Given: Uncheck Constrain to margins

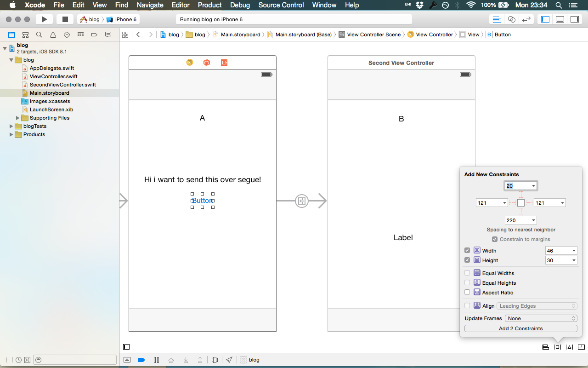Looking at the screenshot, I should pos(495,239).
